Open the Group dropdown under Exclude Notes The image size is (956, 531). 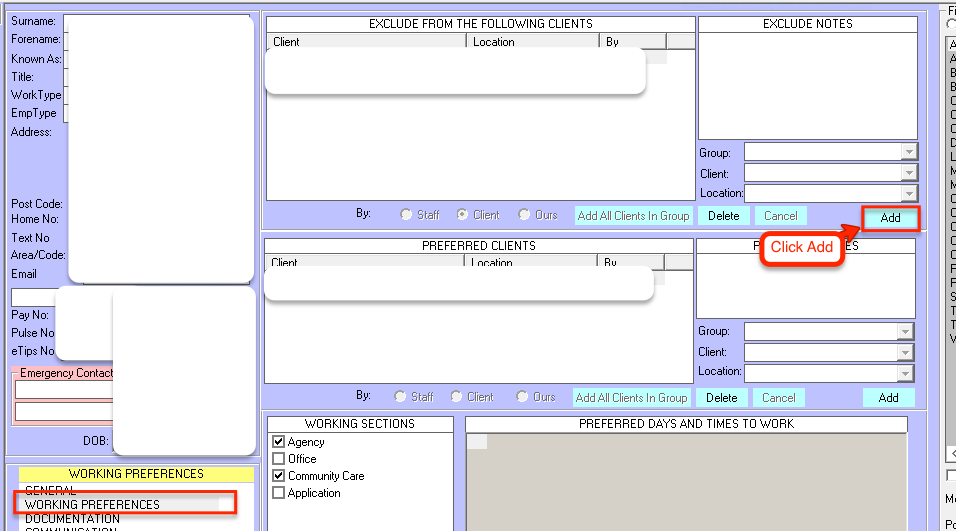908,152
